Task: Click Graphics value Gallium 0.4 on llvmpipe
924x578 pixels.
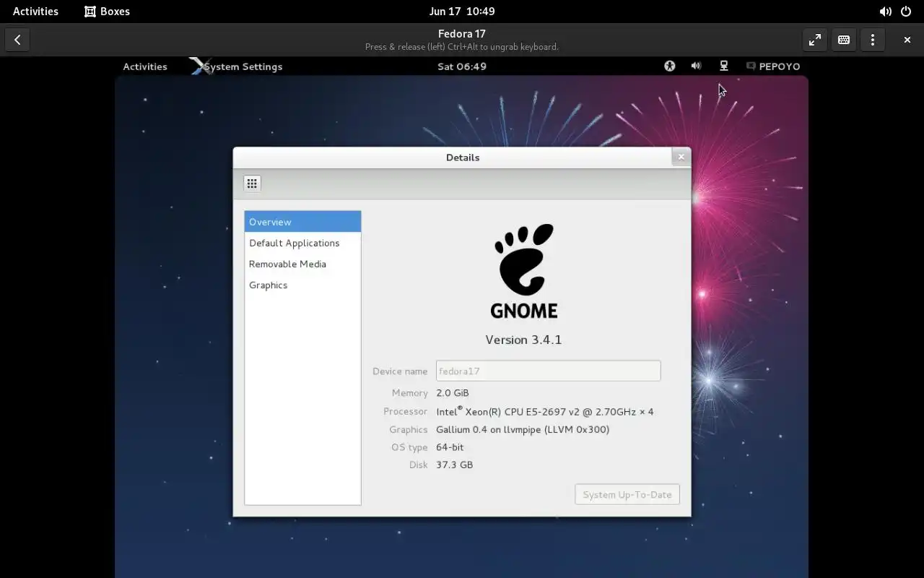Action: point(523,429)
